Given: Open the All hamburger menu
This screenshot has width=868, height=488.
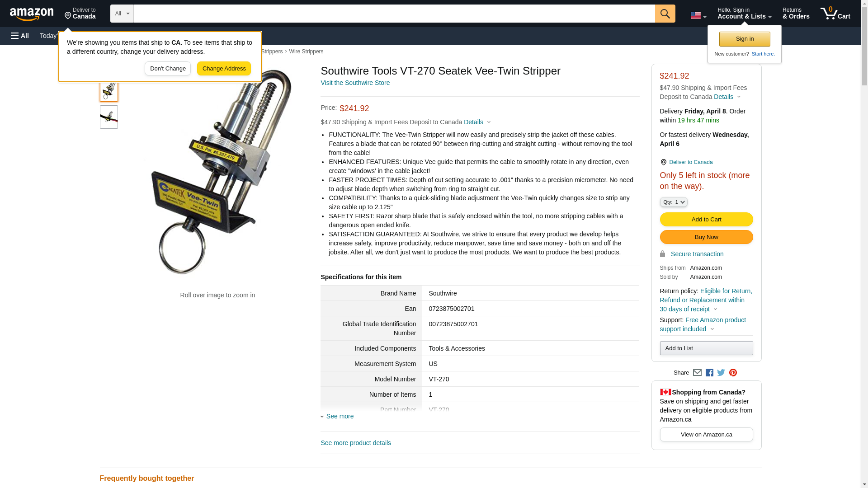Looking at the screenshot, I should [x=20, y=36].
